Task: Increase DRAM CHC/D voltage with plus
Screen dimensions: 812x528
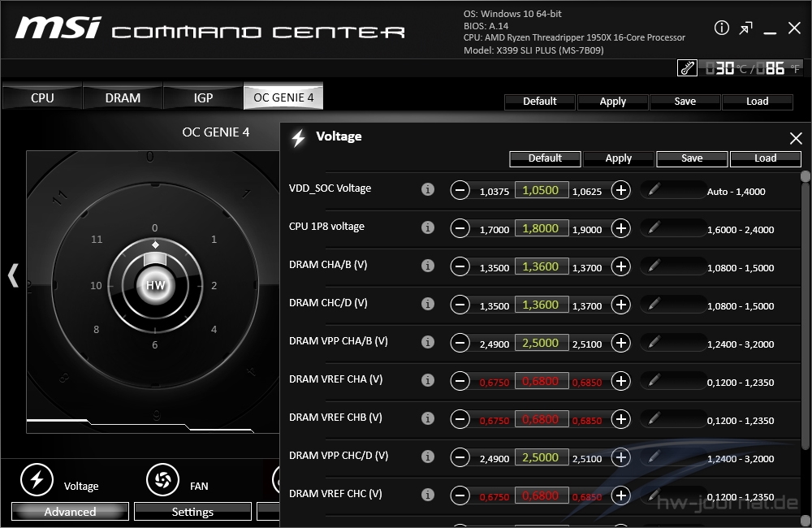Action: point(621,305)
